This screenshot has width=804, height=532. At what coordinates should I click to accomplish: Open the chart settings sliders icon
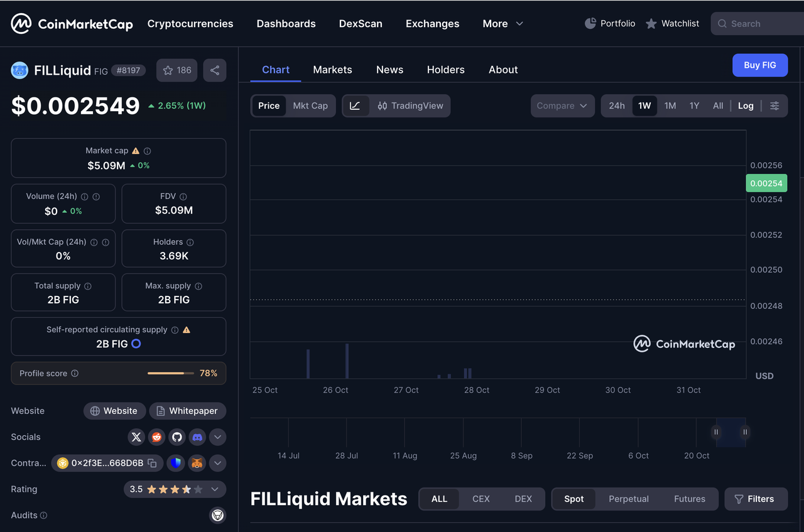point(774,106)
